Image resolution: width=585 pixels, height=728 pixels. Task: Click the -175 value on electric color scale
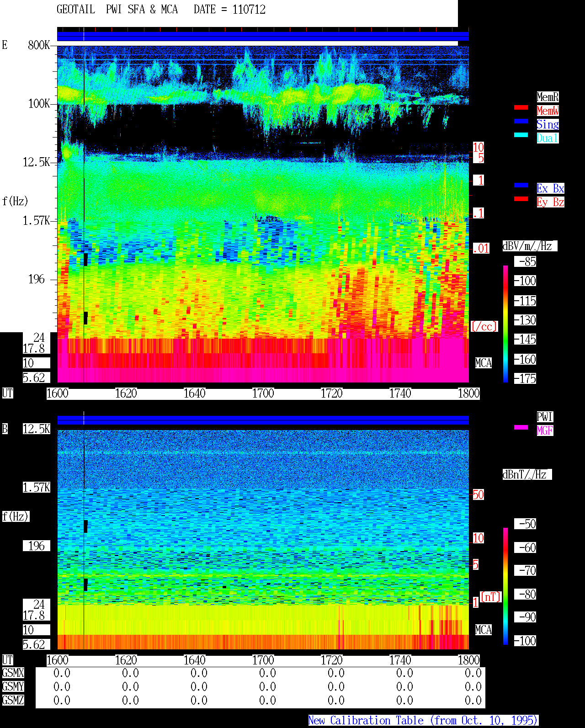(525, 378)
